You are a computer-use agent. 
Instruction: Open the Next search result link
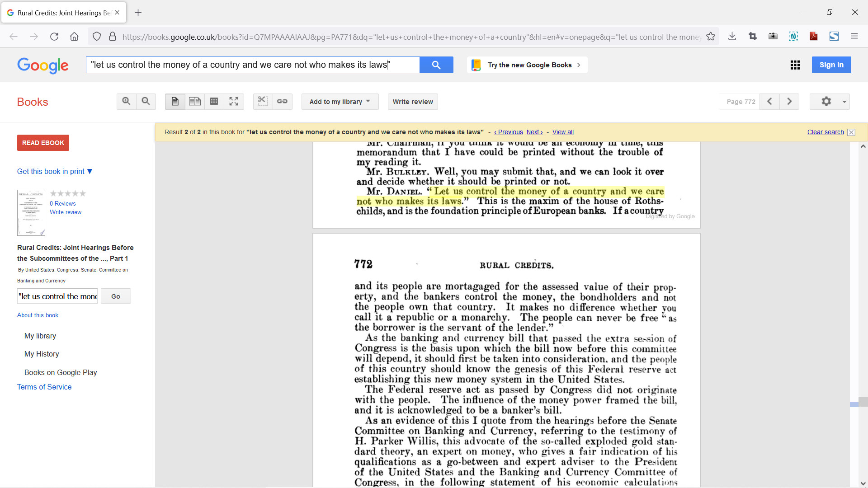coord(534,132)
